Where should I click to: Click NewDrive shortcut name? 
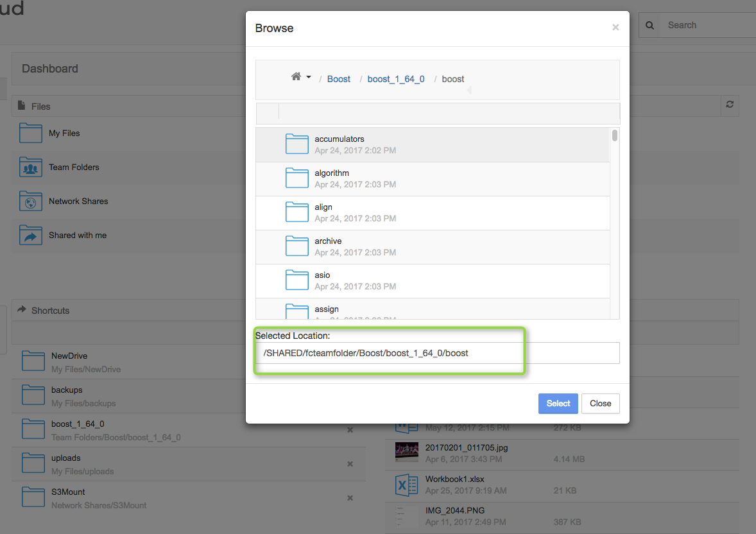tap(69, 356)
